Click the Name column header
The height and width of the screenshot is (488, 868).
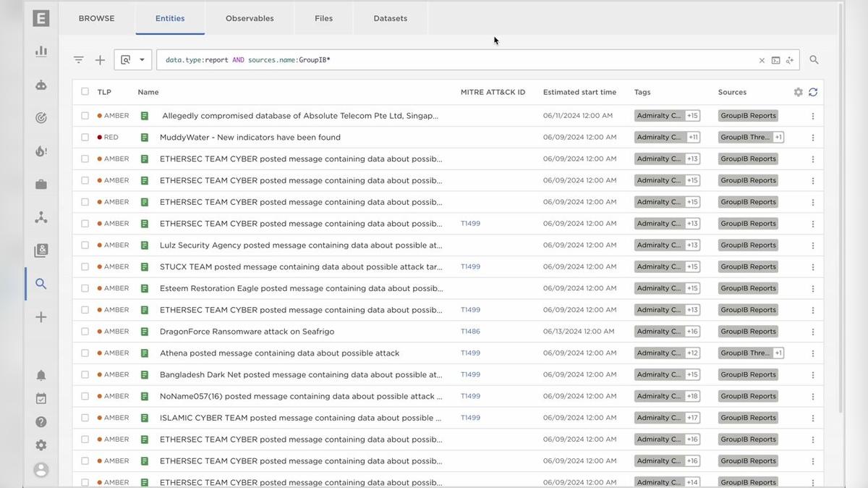[148, 92]
